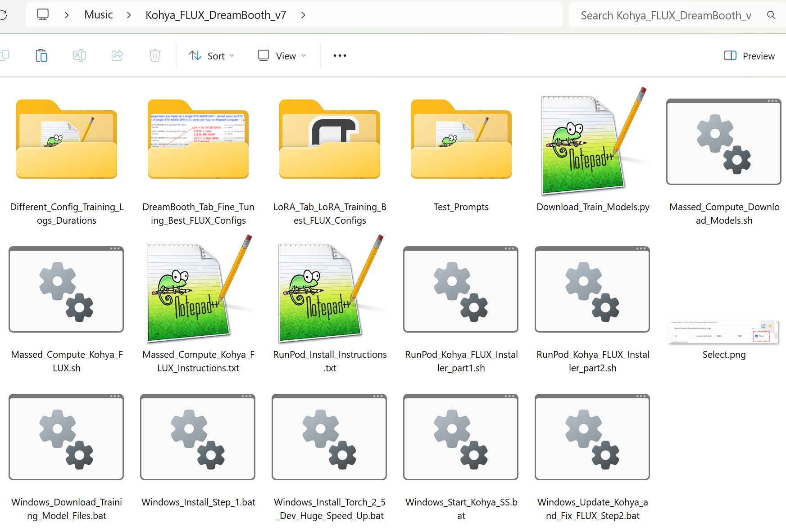The width and height of the screenshot is (786, 532).
Task: Expand chevron after Kohya_FLUX_DreamBooth_v7 breadcrumb
Action: [x=303, y=15]
